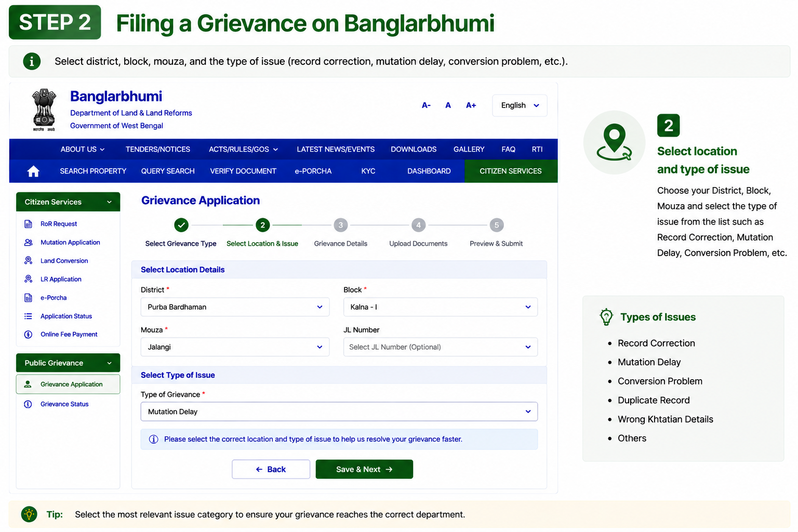
Task: Open Online Fee Payment sidebar link
Action: (69, 335)
